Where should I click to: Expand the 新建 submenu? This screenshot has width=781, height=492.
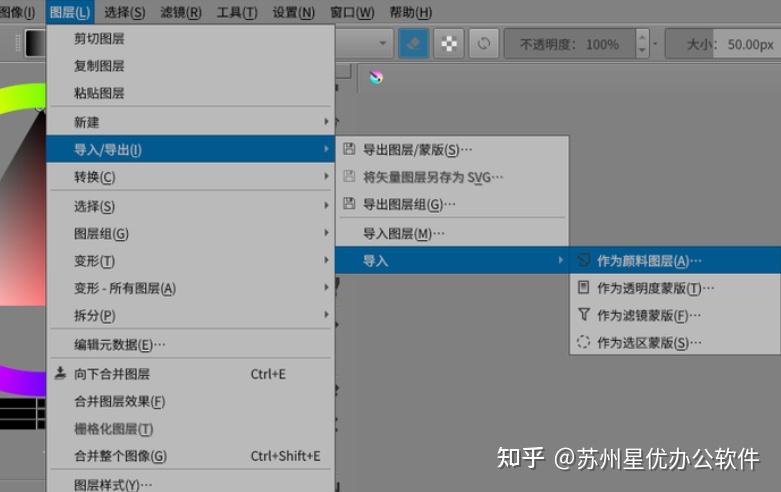(191, 122)
